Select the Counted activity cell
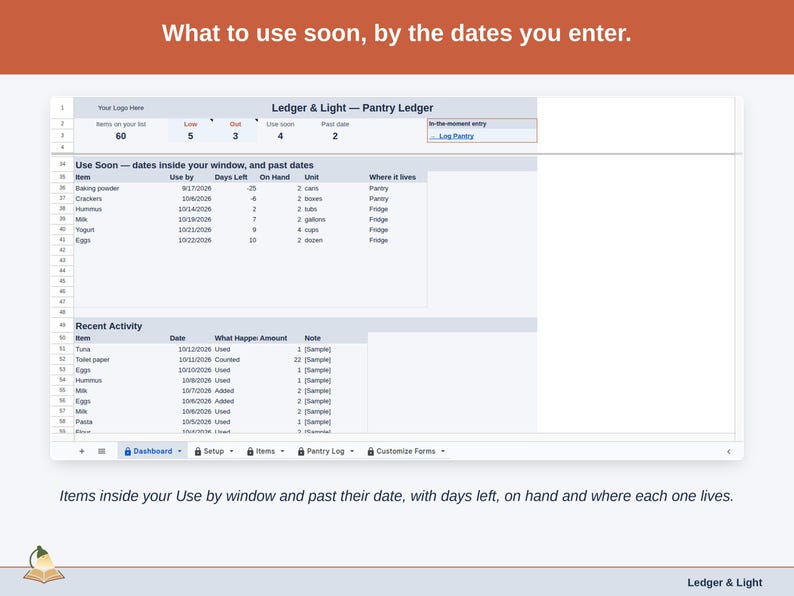Viewport: 794px width, 596px height. 235,360
